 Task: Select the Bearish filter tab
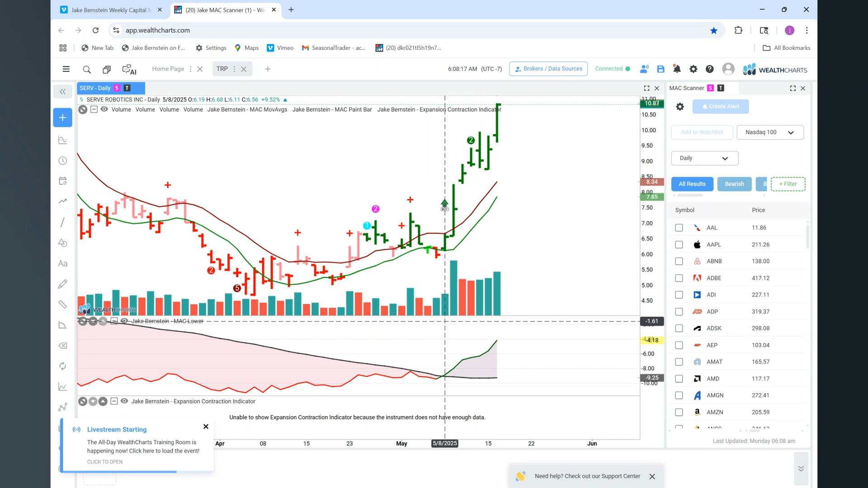(734, 184)
